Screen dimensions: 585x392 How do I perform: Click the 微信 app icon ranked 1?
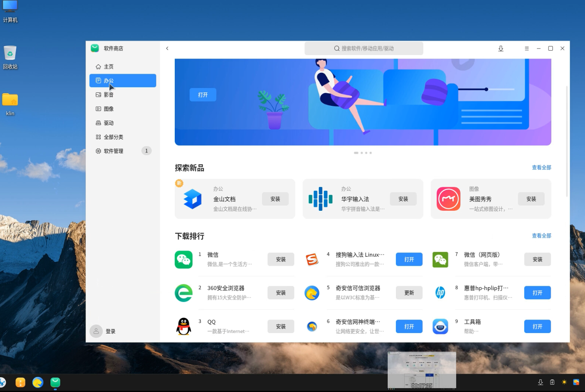click(183, 259)
